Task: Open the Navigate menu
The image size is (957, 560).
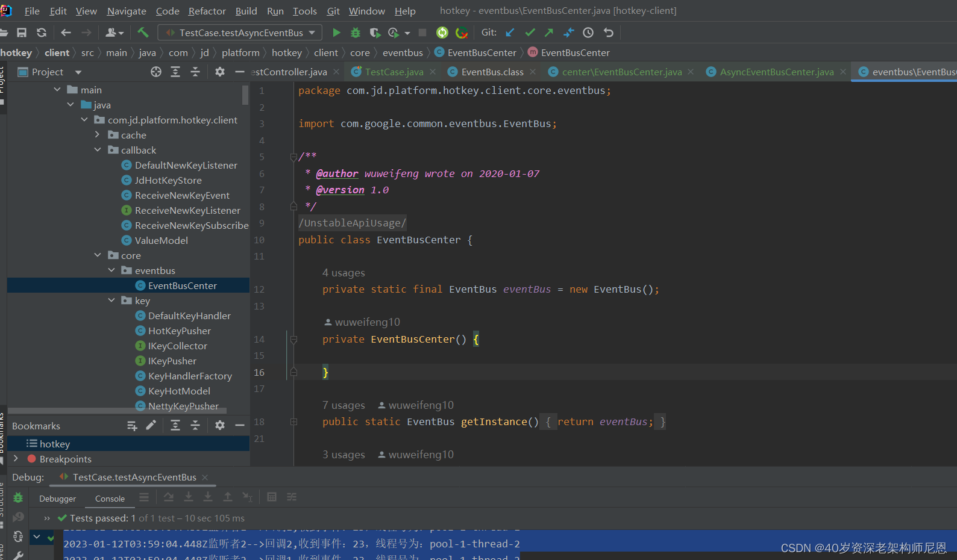Action: 127,11
